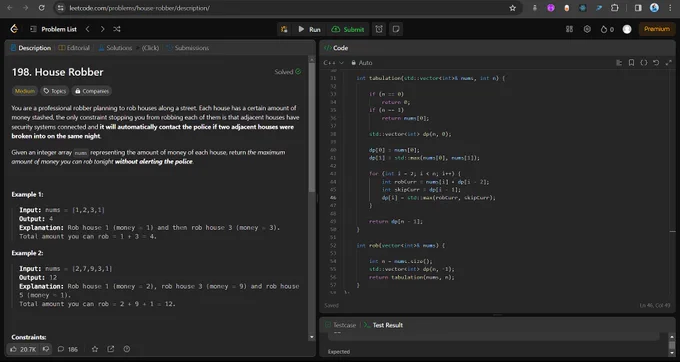680x362 pixels.
Task: Click the description panel scrollbar
Action: pyautogui.click(x=312, y=126)
